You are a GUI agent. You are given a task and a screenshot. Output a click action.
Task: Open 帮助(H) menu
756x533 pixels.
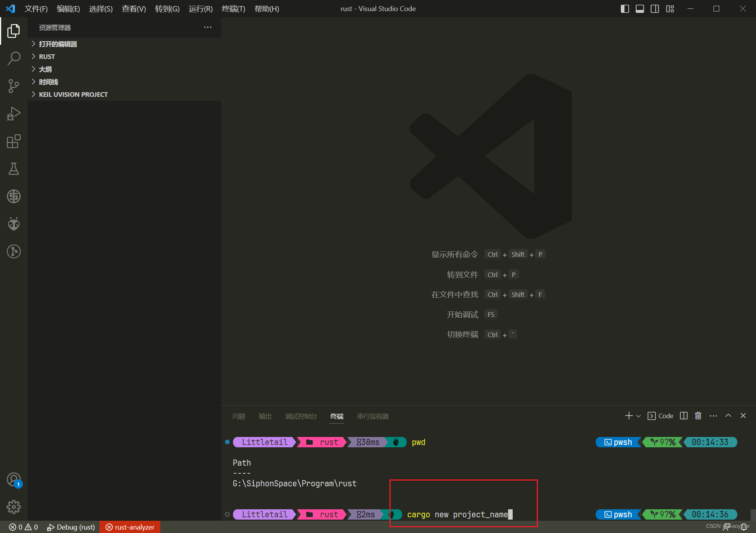point(267,9)
